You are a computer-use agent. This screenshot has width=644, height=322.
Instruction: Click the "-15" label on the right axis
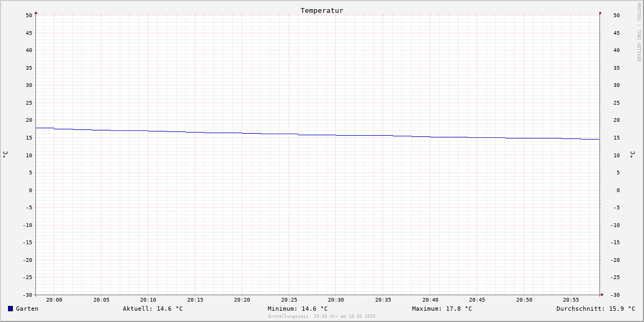pos(614,243)
